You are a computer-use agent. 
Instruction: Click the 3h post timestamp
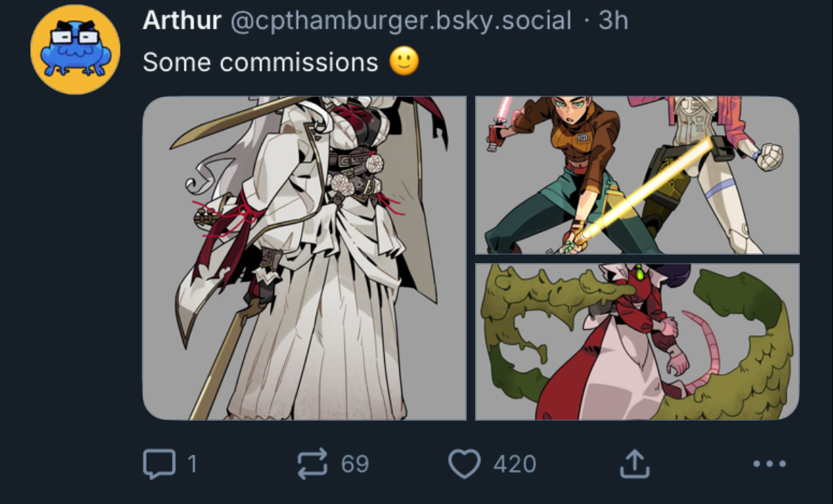[x=613, y=21]
